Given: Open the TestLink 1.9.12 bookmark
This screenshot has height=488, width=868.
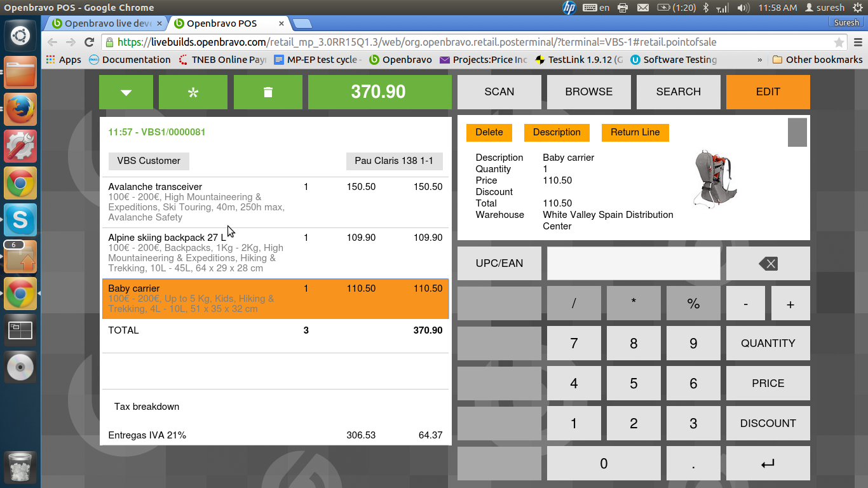Looking at the screenshot, I should pos(580,60).
